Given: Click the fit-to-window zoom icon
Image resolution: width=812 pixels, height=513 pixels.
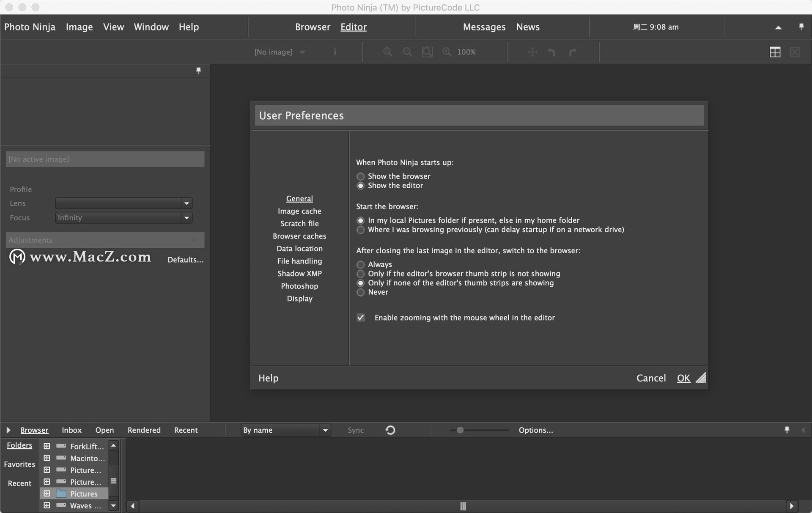Looking at the screenshot, I should tap(427, 52).
